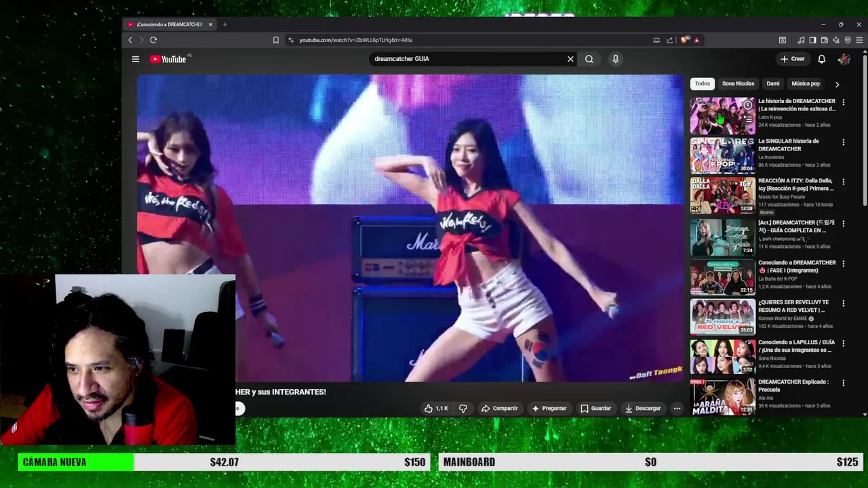
Task: Open the browser playlist music note icon
Action: click(801, 40)
